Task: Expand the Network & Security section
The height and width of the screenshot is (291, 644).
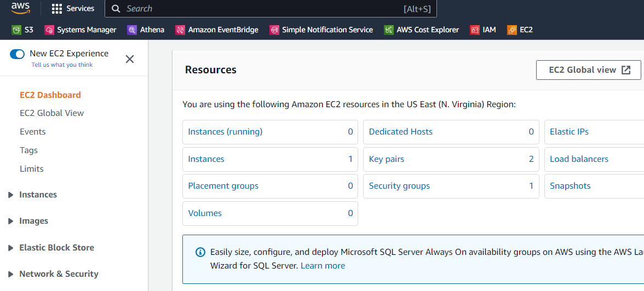Action: [11, 274]
